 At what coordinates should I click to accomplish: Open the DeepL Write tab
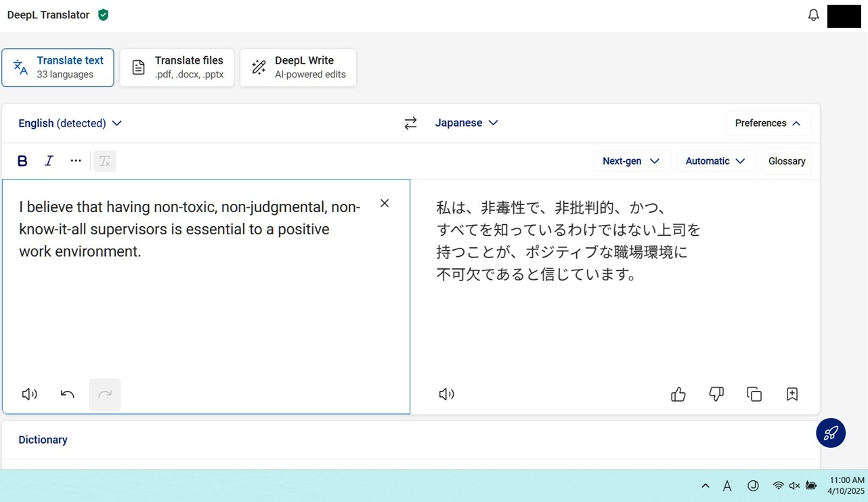[298, 68]
